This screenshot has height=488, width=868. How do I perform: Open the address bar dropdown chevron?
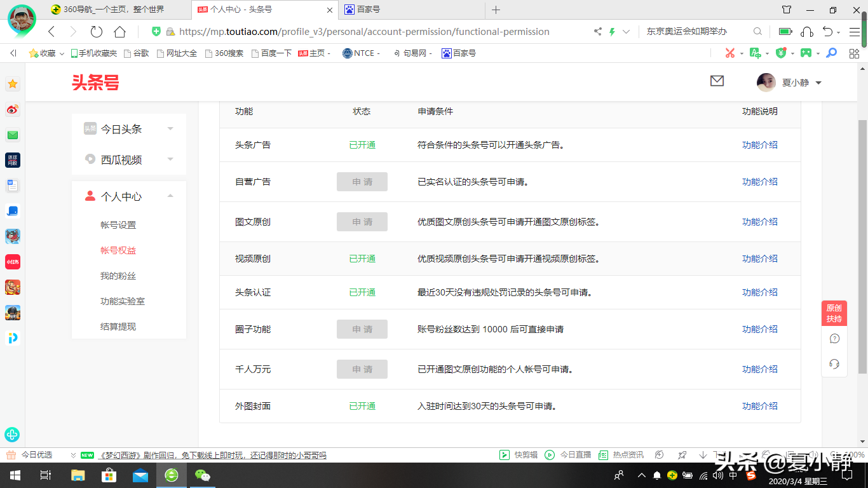627,31
